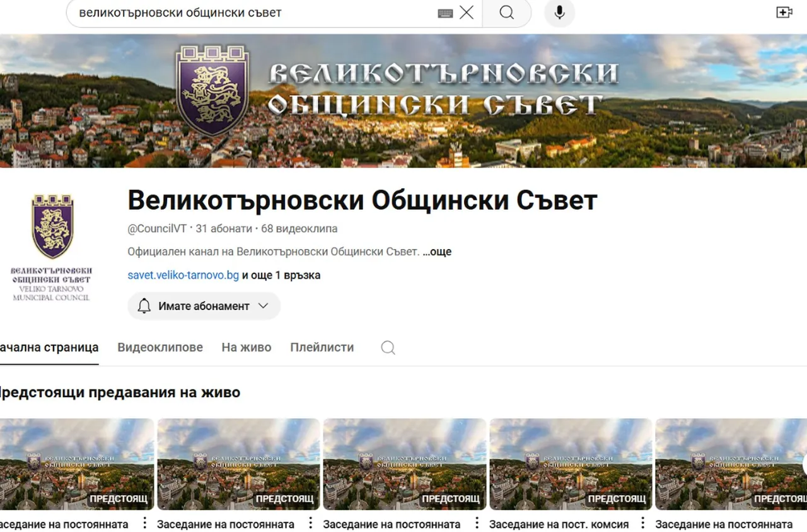Open the Create video icon
The width and height of the screenshot is (807, 532).
tap(784, 13)
